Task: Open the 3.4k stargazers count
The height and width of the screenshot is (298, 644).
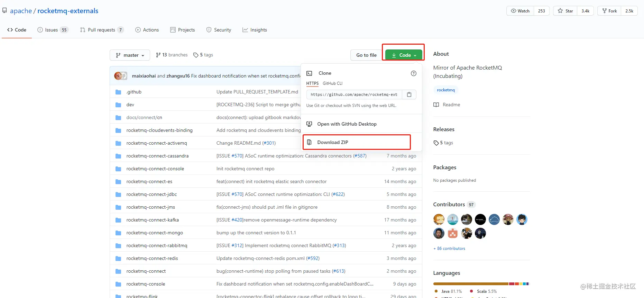Action: tap(585, 11)
